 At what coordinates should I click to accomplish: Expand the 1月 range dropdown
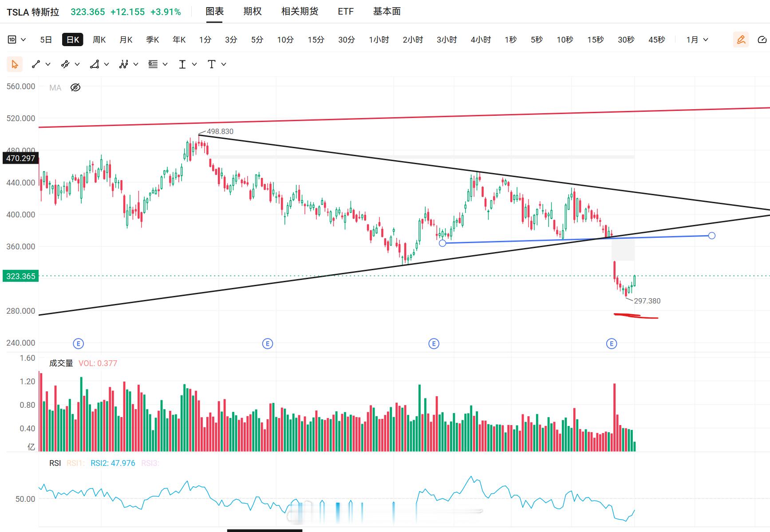pyautogui.click(x=697, y=39)
